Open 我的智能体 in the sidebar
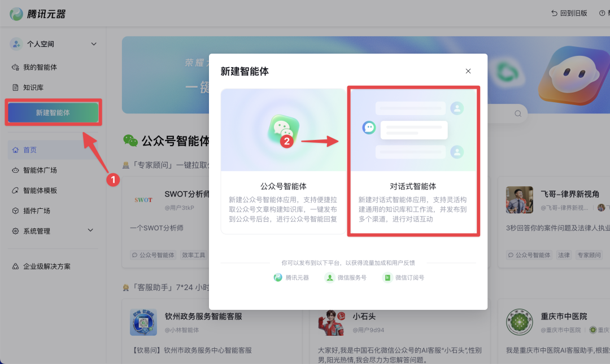Viewport: 610px width, 364px height. click(x=40, y=67)
